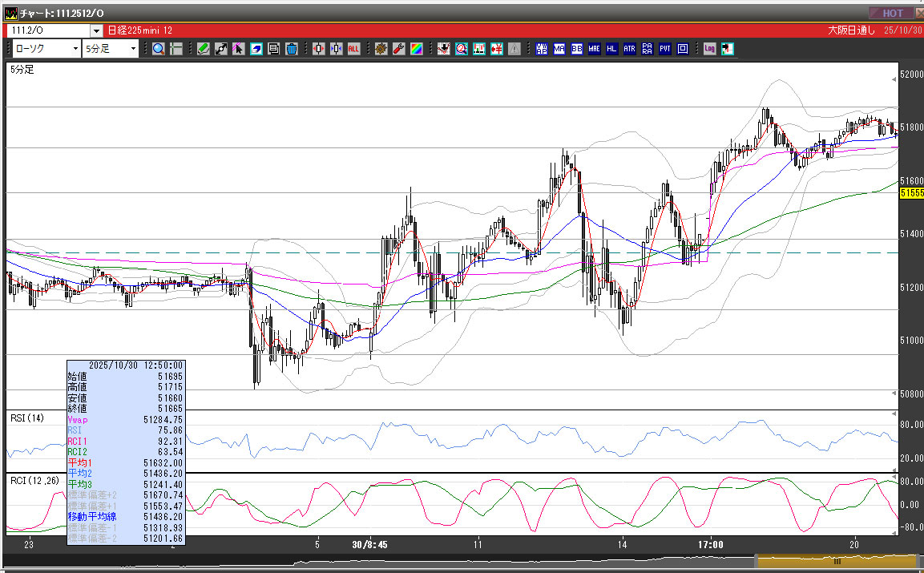Screen dimensions: 924x573
Task: Open the rainbow color settings icon
Action: tap(417, 49)
